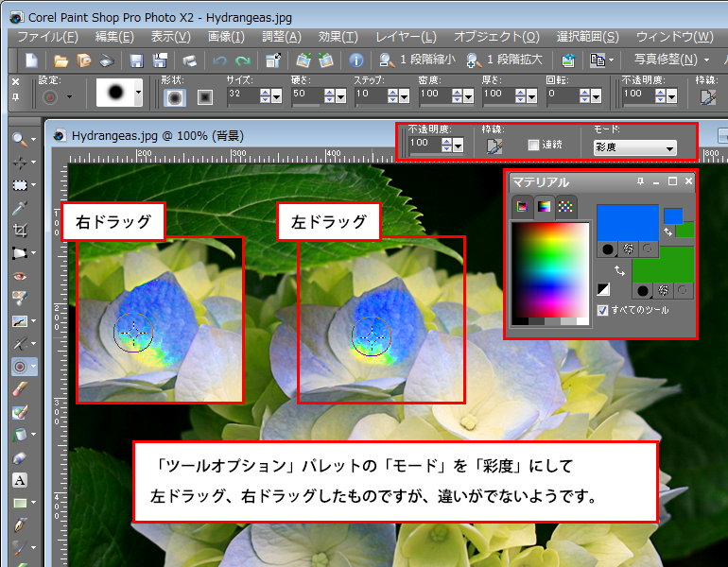Redo the last action
The image size is (728, 567).
(242, 60)
